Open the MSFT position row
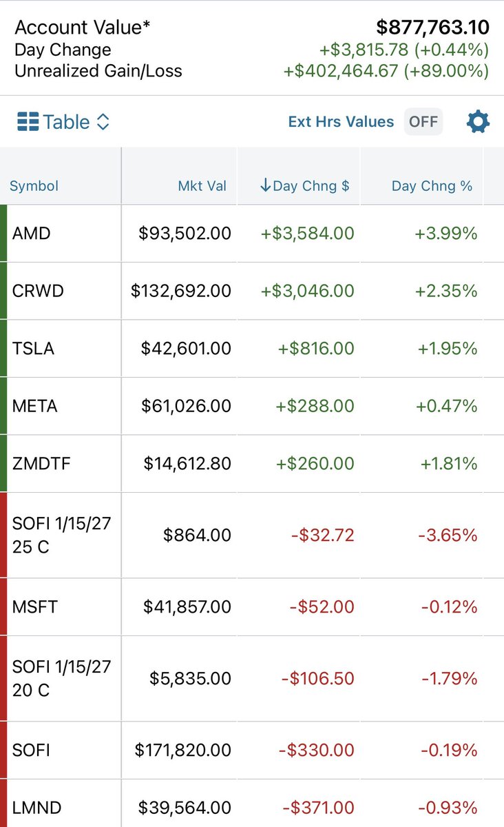Screen dimensions: 504x827 [x=252, y=607]
